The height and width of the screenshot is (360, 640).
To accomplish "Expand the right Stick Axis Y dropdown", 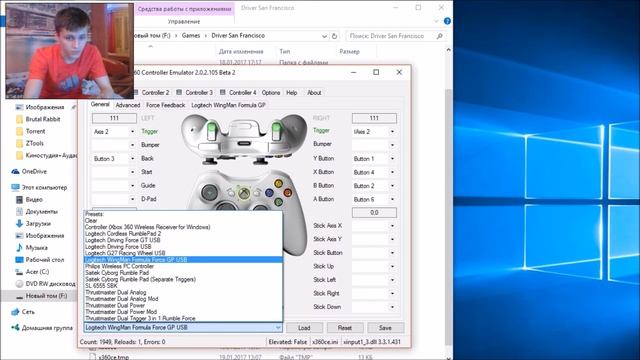I will click(x=392, y=239).
